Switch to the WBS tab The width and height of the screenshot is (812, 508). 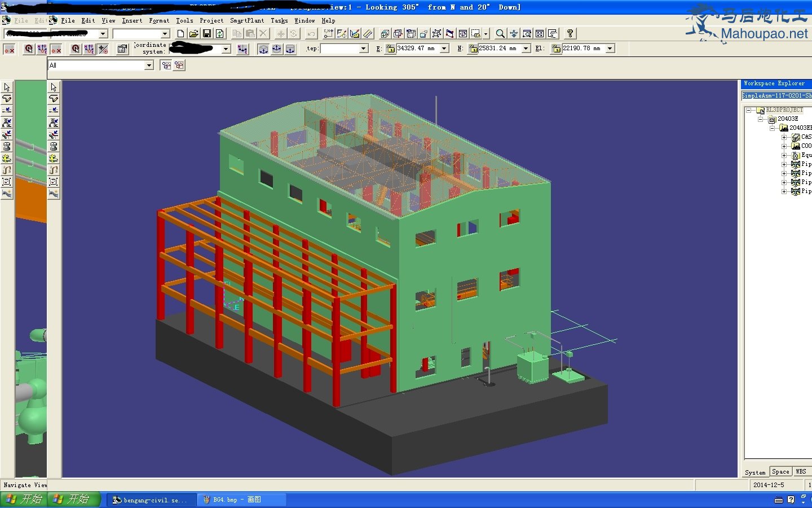(x=801, y=472)
